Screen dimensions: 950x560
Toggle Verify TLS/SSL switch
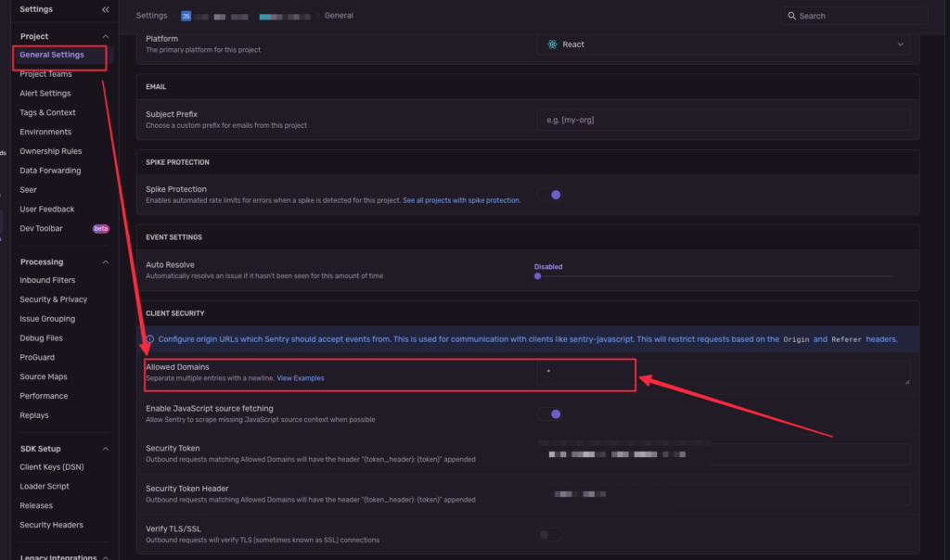(x=550, y=535)
